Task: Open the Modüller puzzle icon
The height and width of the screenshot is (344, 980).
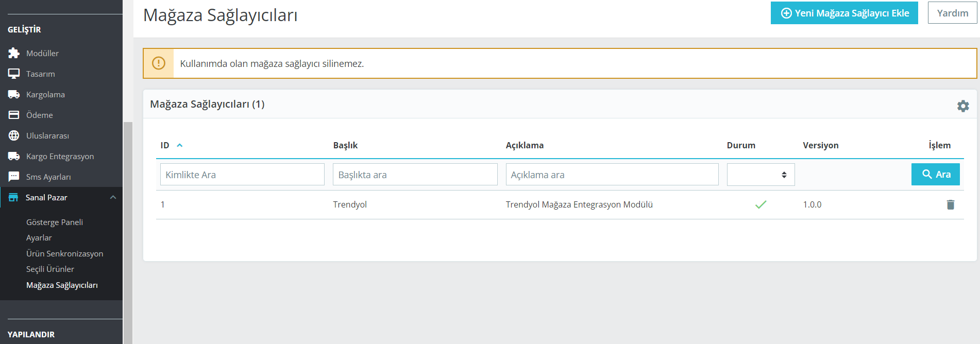Action: pos(14,53)
